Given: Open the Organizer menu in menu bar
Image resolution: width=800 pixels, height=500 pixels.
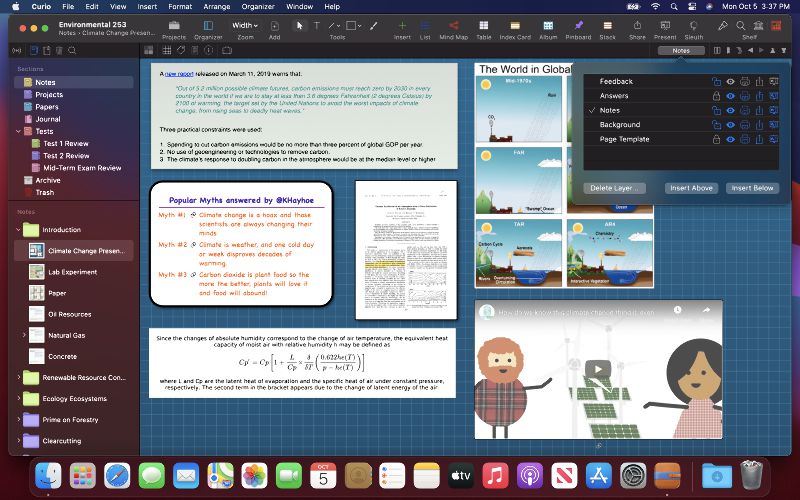Looking at the screenshot, I should 257,6.
